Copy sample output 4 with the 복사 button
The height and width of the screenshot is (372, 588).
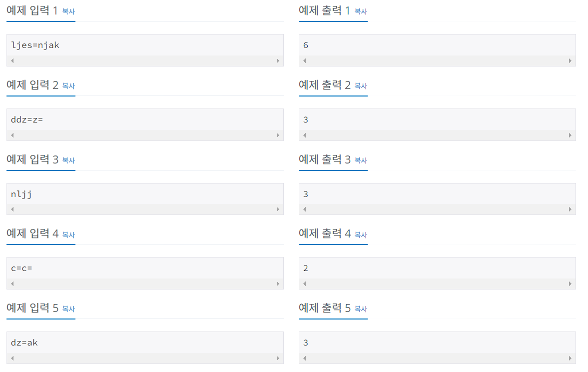coord(361,235)
